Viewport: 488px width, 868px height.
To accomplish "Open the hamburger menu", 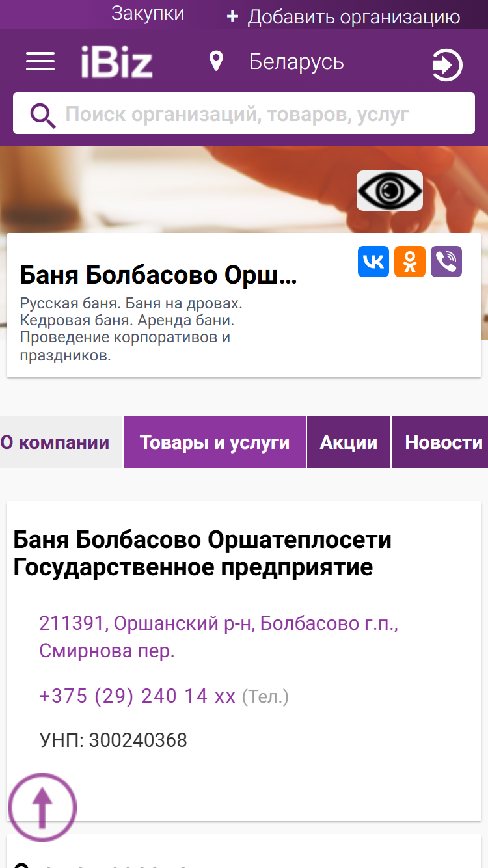I will (40, 62).
